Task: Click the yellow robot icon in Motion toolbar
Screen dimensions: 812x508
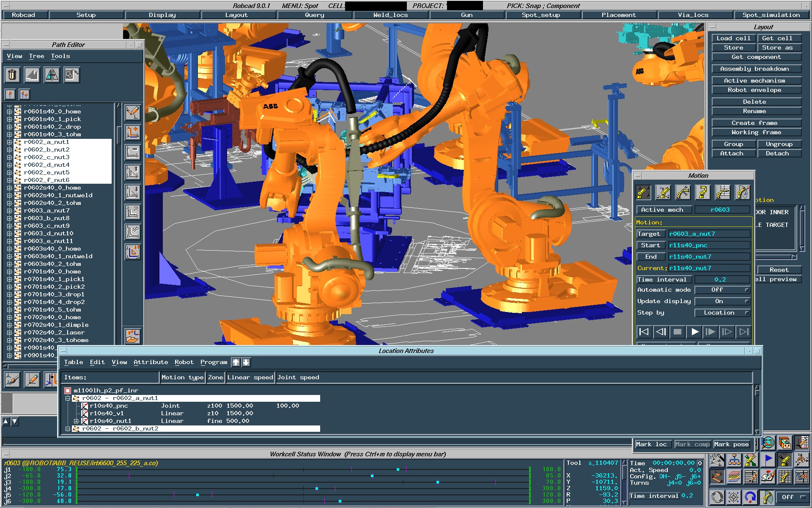Action: coord(703,192)
